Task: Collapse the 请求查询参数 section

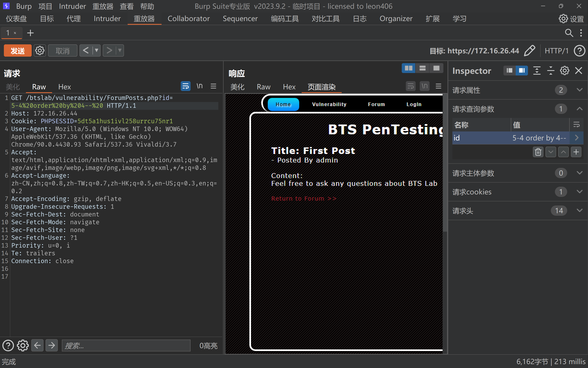Action: pyautogui.click(x=579, y=109)
